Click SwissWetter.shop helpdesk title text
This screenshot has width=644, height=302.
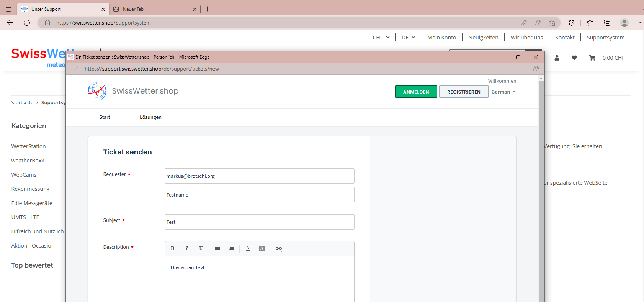145,91
